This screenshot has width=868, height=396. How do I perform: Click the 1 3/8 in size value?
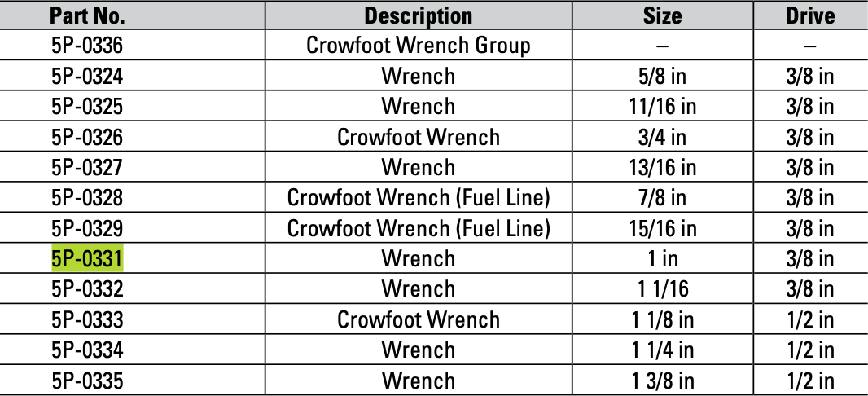coord(661,381)
